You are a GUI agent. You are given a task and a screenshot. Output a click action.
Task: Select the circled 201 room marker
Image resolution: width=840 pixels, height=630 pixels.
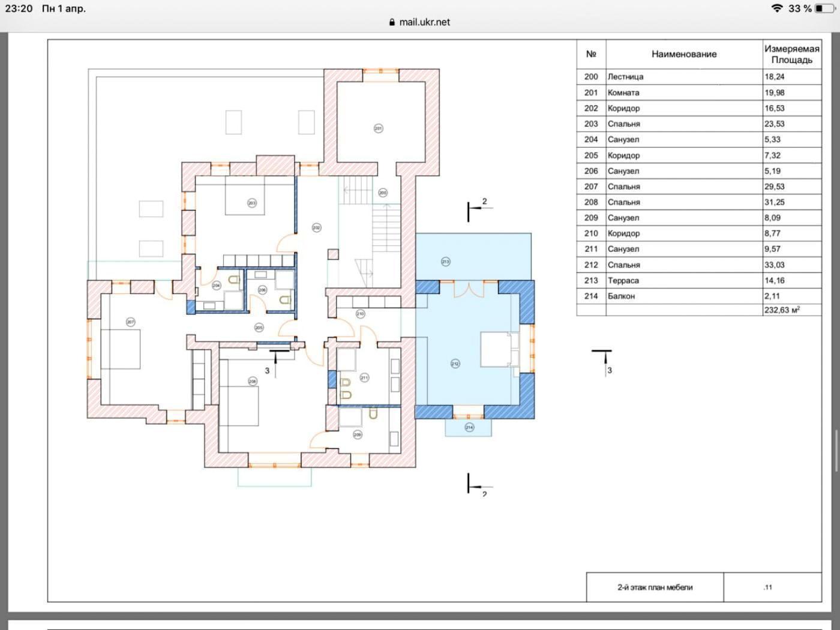tap(378, 128)
